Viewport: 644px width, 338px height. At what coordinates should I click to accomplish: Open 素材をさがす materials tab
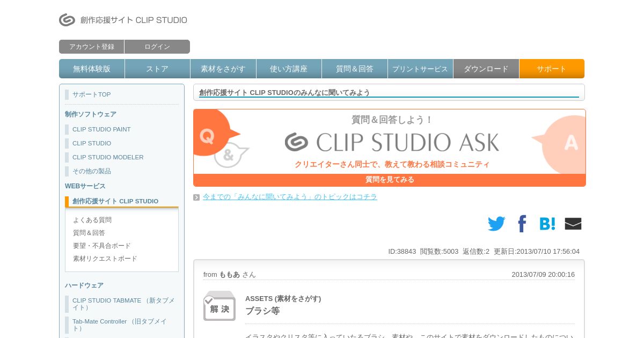[x=223, y=69]
